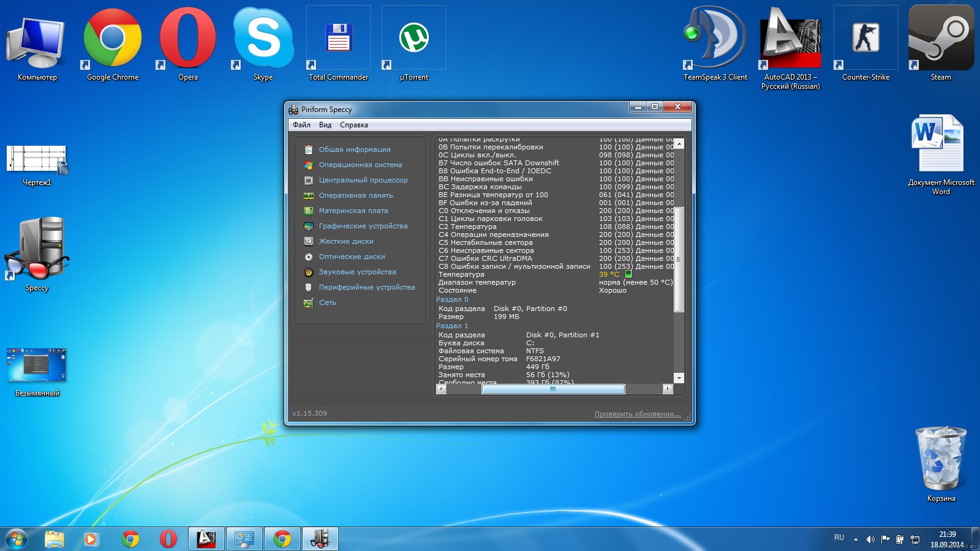This screenshot has width=980, height=551.
Task: Click the vertical scrollbar thumb
Action: [x=679, y=260]
